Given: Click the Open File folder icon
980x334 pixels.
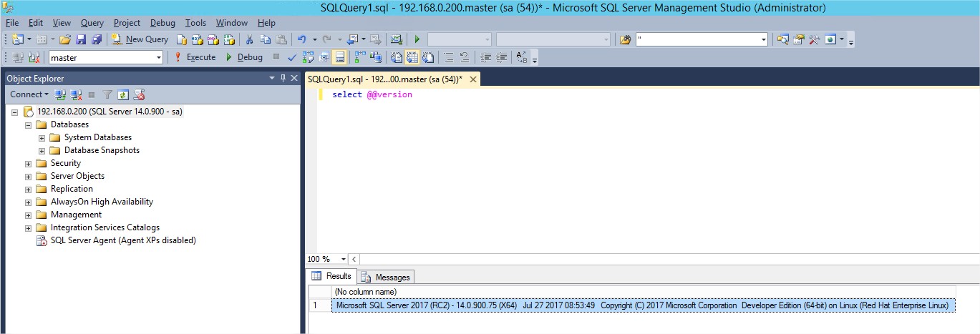Looking at the screenshot, I should pyautogui.click(x=65, y=39).
